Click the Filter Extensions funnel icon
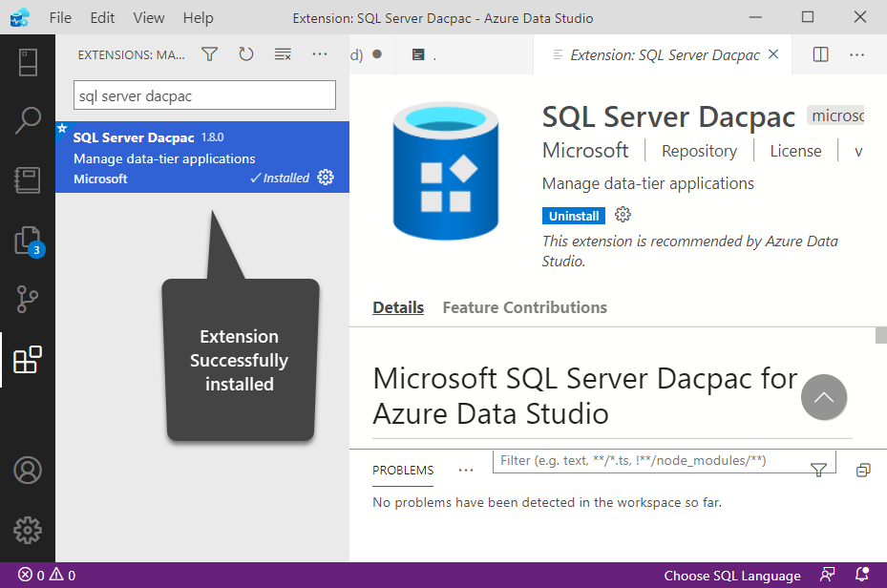Viewport: 887px width, 588px height. 210,54
